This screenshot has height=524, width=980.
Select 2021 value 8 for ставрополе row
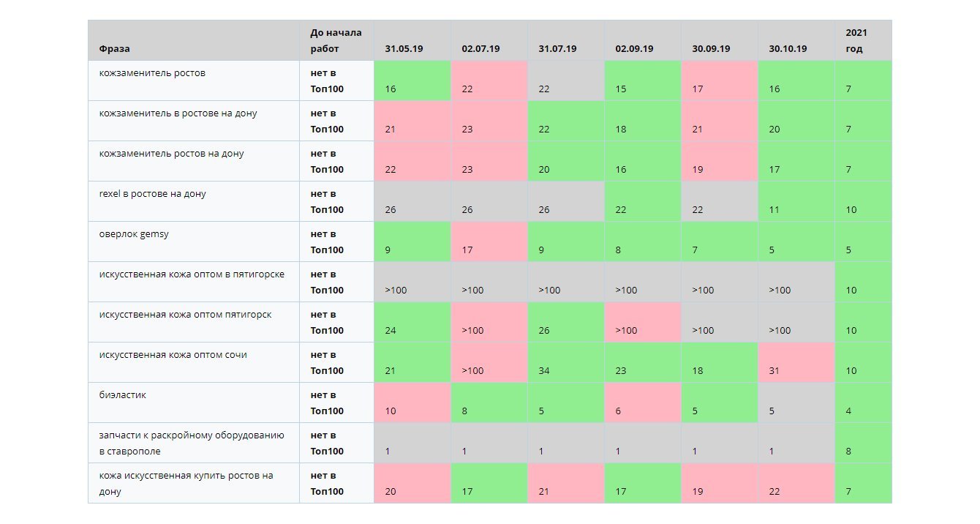tap(863, 443)
